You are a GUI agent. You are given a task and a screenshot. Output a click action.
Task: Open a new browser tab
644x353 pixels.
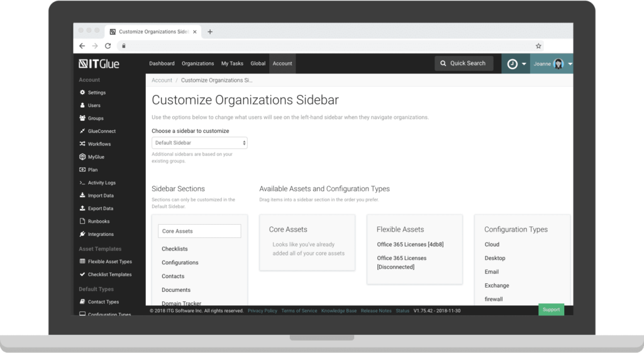[210, 31]
